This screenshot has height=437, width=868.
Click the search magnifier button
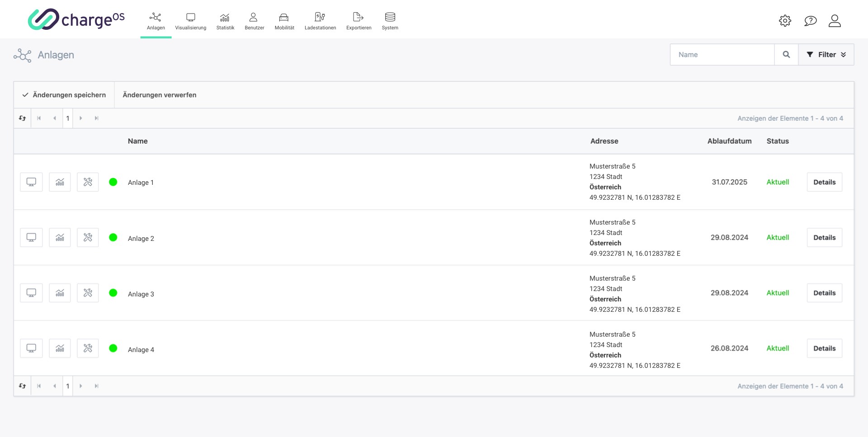(x=786, y=55)
